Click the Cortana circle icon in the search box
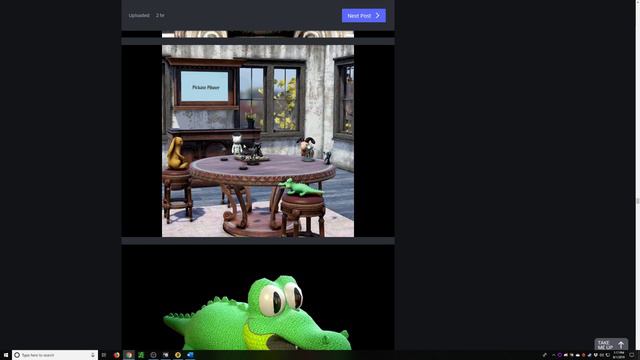The height and width of the screenshot is (360, 640). pos(17,355)
